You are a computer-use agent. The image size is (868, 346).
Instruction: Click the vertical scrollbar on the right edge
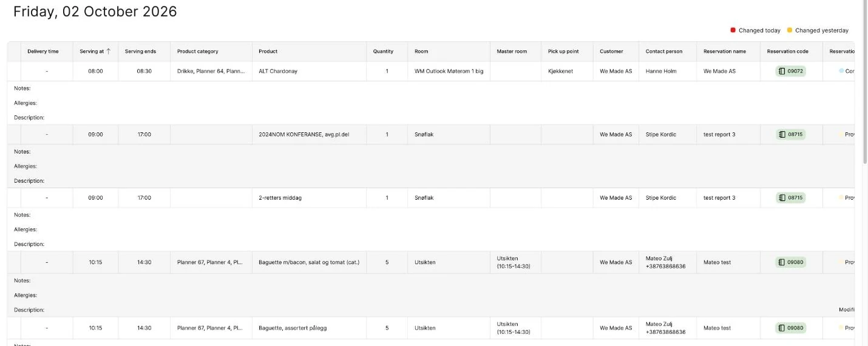(x=865, y=82)
